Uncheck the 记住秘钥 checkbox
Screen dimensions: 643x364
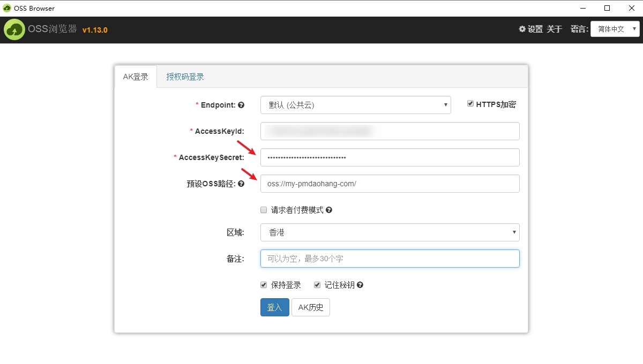click(317, 285)
